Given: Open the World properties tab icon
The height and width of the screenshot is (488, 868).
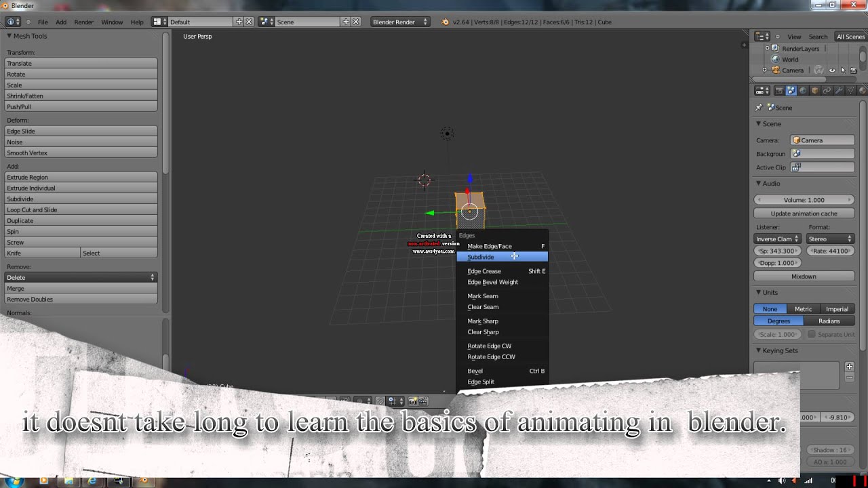Looking at the screenshot, I should [804, 90].
